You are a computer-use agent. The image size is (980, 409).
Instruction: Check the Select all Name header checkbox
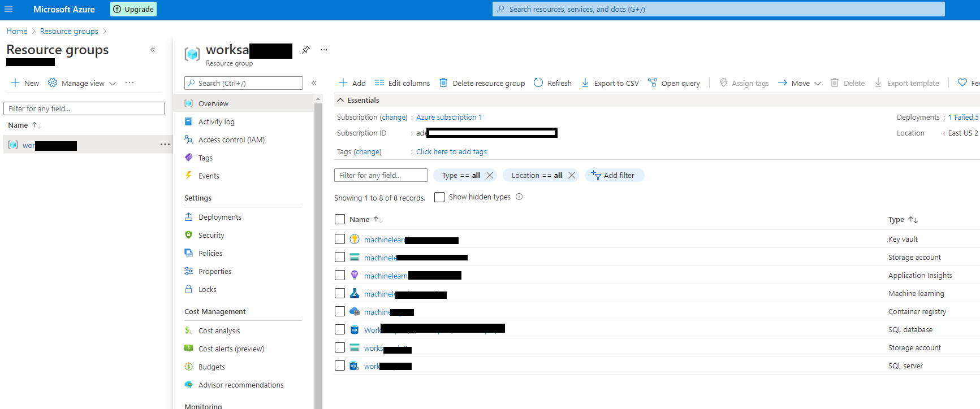340,219
